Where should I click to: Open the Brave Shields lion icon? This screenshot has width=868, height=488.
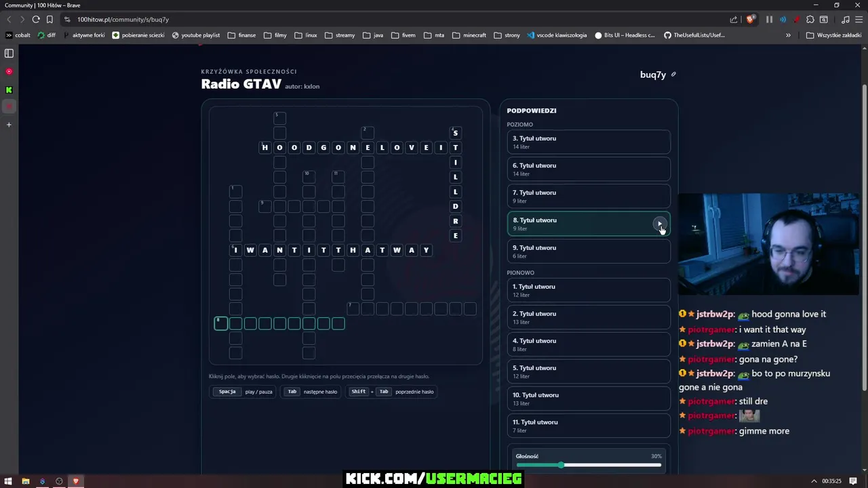[x=750, y=20]
